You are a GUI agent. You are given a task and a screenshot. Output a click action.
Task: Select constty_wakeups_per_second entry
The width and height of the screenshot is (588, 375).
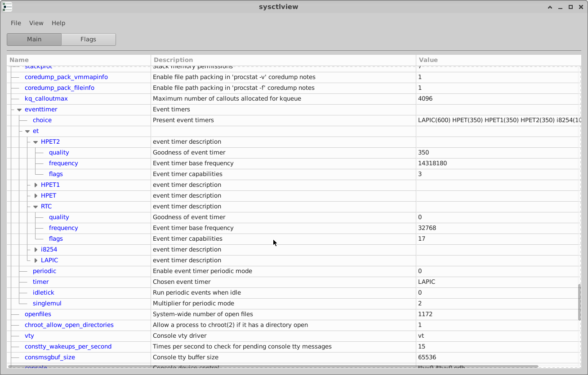coord(68,347)
